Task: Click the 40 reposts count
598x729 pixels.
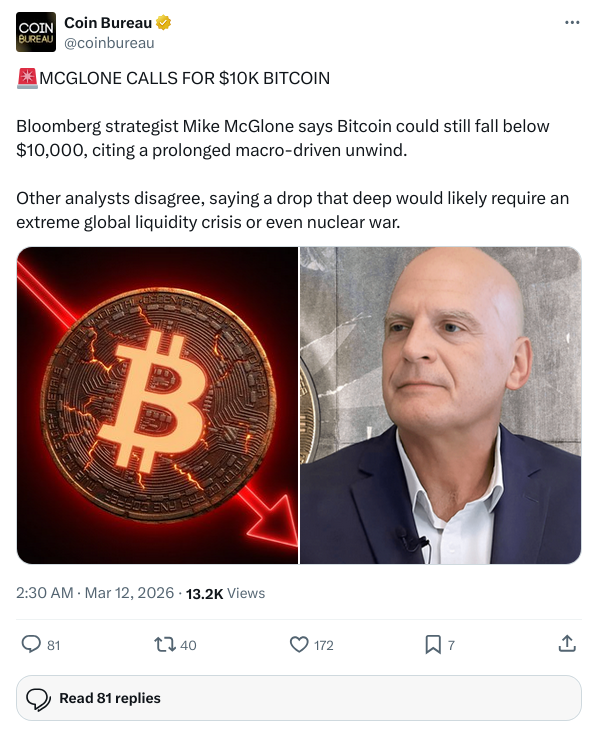Action: pyautogui.click(x=188, y=645)
